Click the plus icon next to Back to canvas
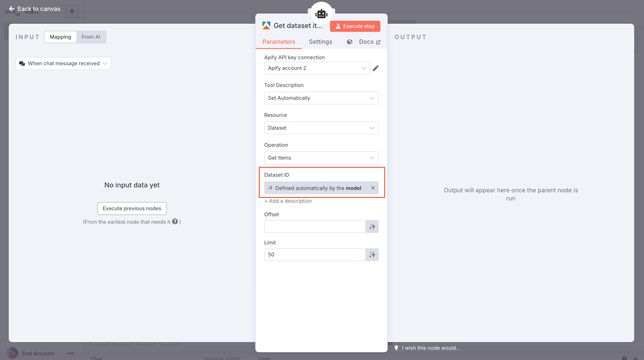 click(72, 11)
